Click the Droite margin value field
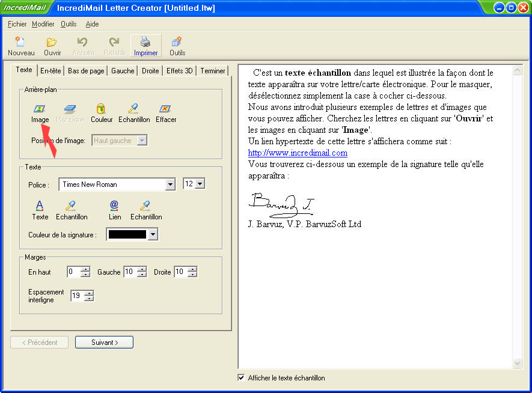Image resolution: width=532 pixels, height=393 pixels. point(181,272)
